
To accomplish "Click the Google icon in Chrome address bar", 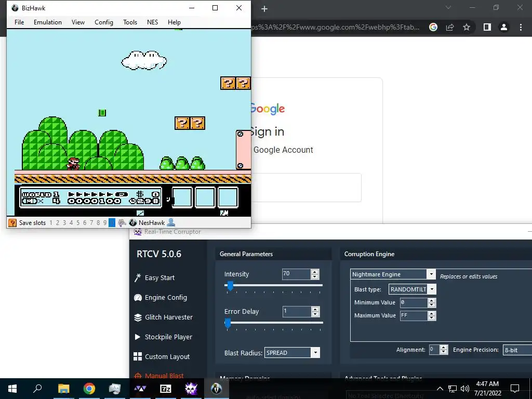I will coord(433,27).
